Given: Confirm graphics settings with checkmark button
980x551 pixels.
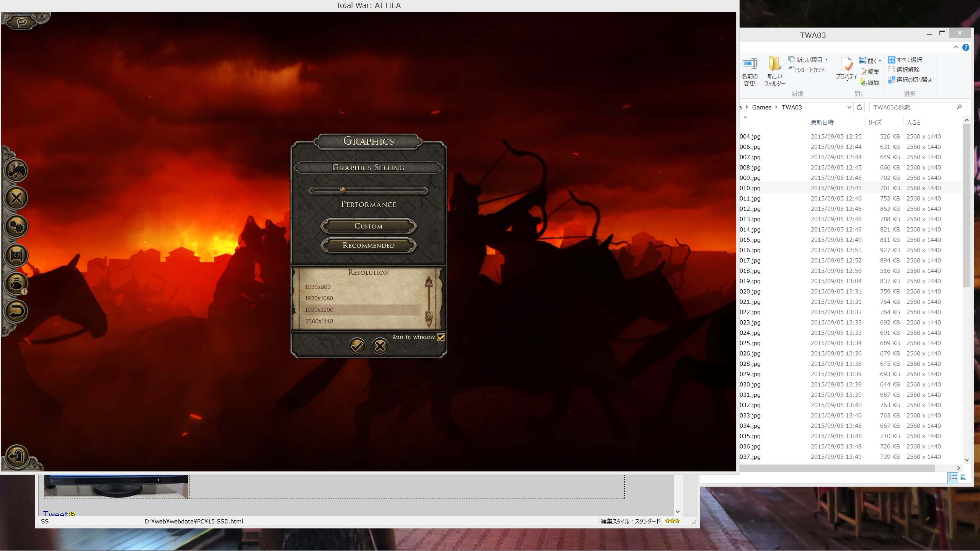Looking at the screenshot, I should coord(357,346).
